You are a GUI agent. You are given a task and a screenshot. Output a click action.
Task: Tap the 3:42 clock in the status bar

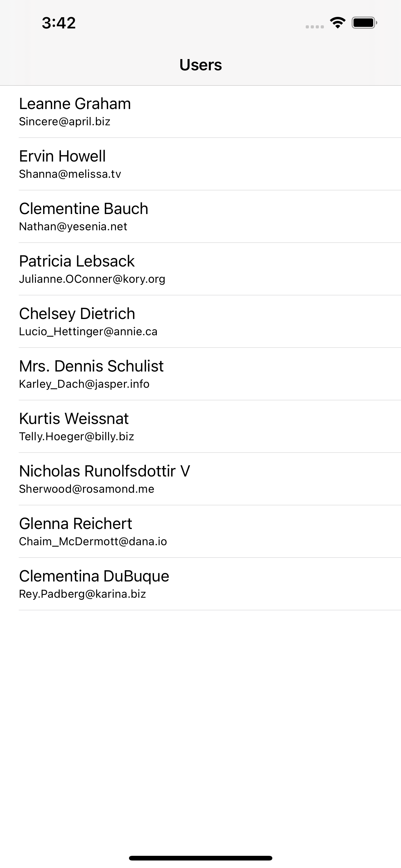click(x=59, y=23)
